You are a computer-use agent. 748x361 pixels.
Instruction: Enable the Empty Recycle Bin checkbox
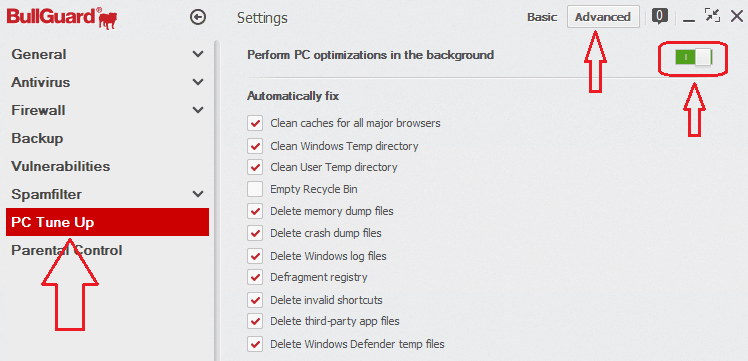[255, 189]
